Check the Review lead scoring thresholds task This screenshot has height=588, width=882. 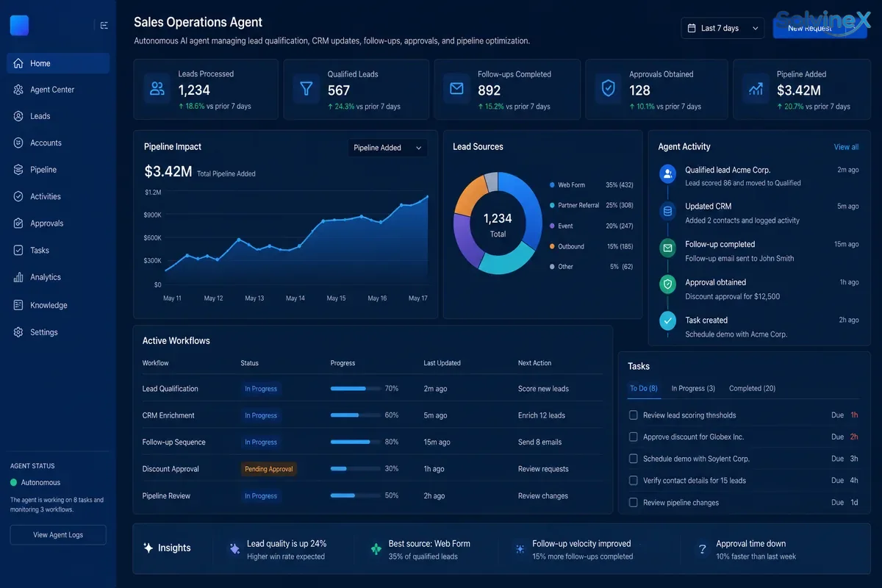[x=633, y=415]
